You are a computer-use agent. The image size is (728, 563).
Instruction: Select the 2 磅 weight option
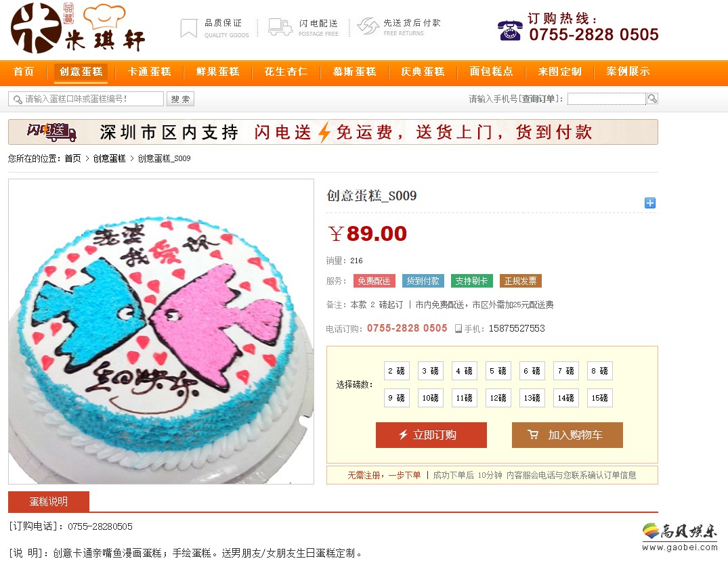pos(396,371)
